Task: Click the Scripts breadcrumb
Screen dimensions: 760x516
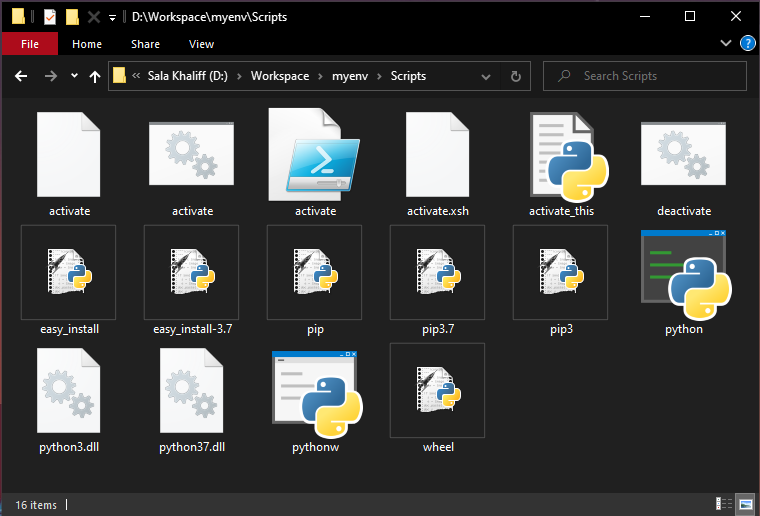Action: click(x=408, y=76)
